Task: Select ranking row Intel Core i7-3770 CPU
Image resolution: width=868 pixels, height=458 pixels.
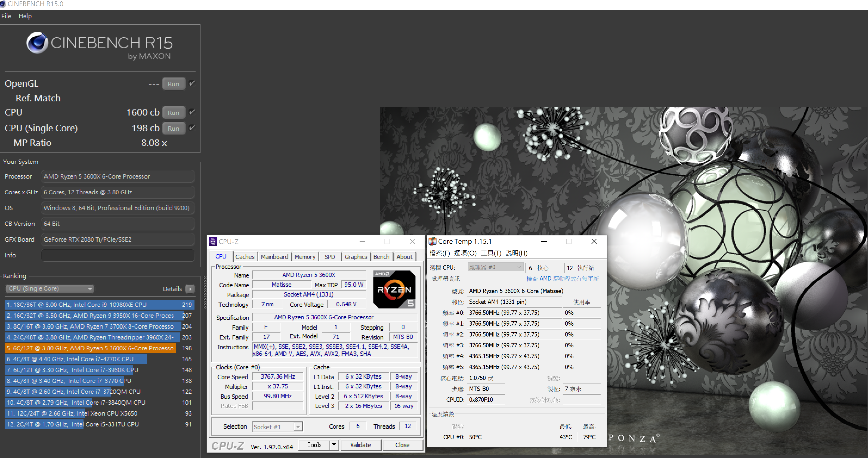Action: click(99, 381)
